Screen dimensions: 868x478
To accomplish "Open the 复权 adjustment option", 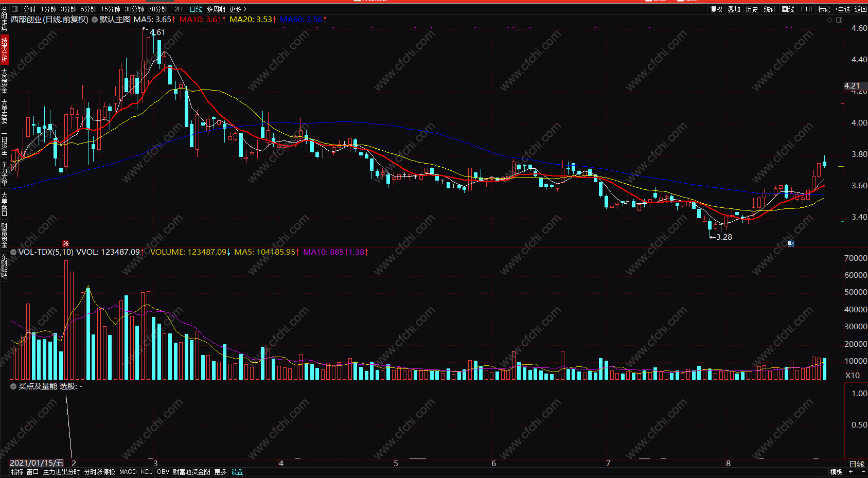I will click(717, 9).
